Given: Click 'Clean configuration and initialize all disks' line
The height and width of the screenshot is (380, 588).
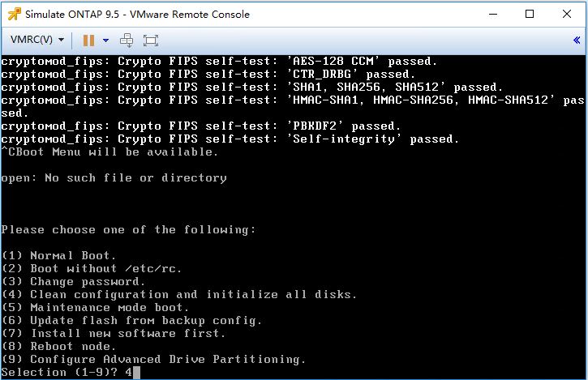Looking at the screenshot, I should click(179, 295).
